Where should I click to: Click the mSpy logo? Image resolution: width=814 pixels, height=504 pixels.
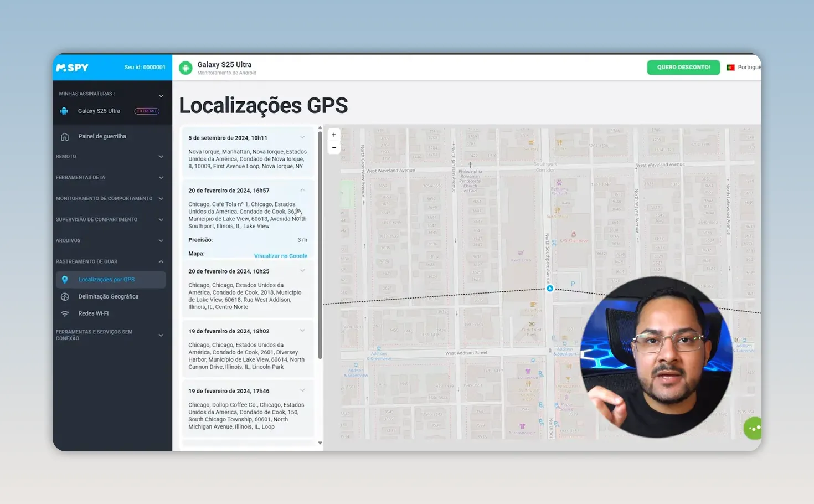click(x=72, y=68)
